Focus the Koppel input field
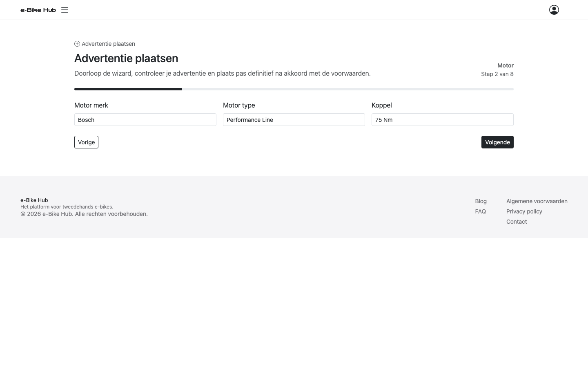 443,120
